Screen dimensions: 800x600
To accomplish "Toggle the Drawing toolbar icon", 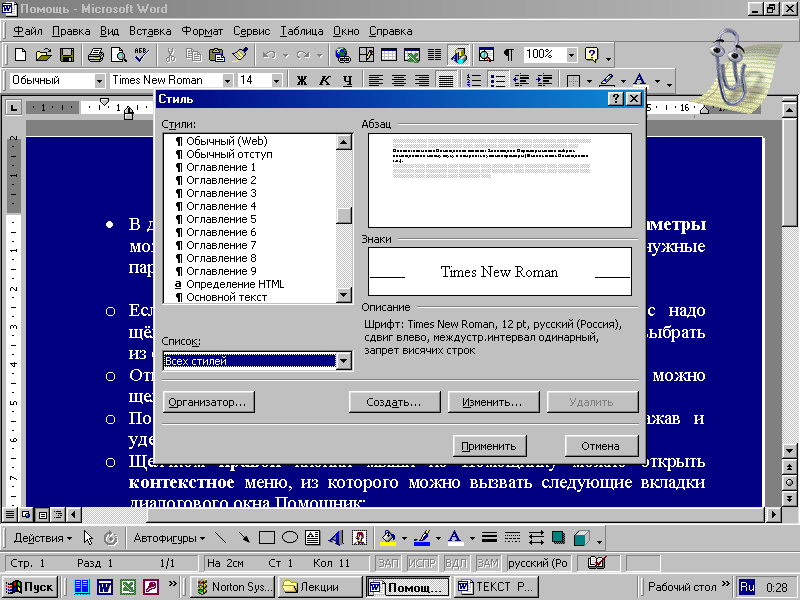I will [458, 55].
